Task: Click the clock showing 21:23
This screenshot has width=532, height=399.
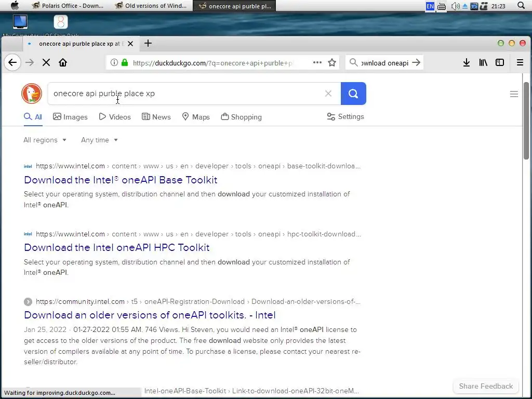Action: 498,6
